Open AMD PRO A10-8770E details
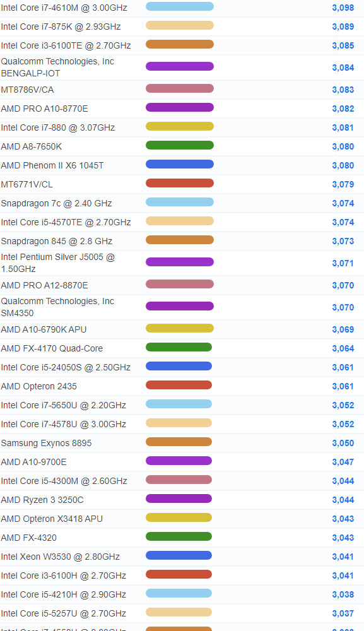364x631 pixels. click(x=44, y=109)
